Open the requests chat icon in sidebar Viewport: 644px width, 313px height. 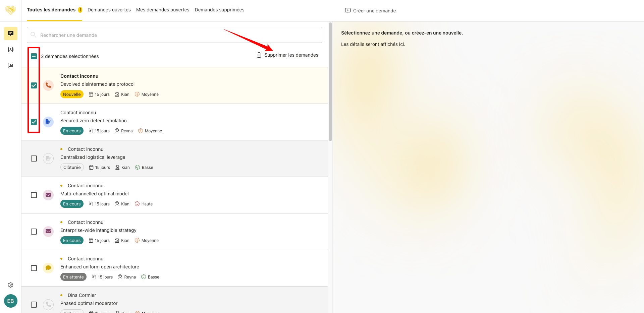11,34
